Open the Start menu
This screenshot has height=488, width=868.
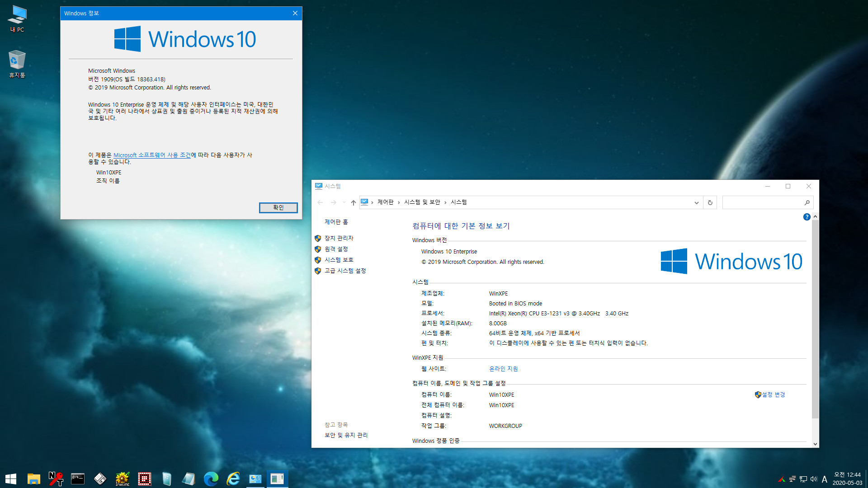coord(11,479)
